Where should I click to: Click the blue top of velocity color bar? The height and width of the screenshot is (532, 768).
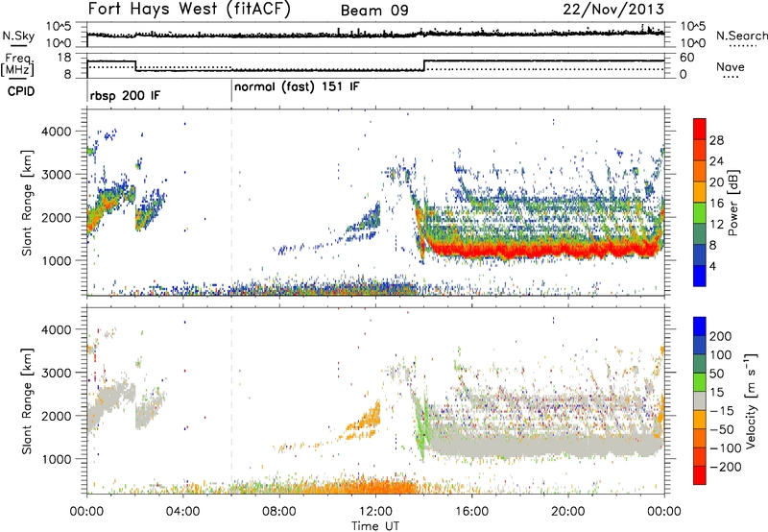pos(700,326)
